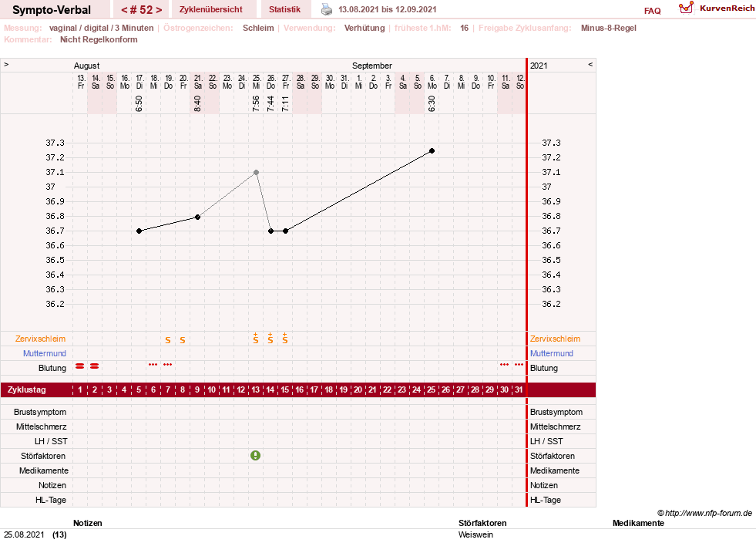This screenshot has height=553, width=756.
Task: Click Zyklustag number 1
Action: click(80, 390)
